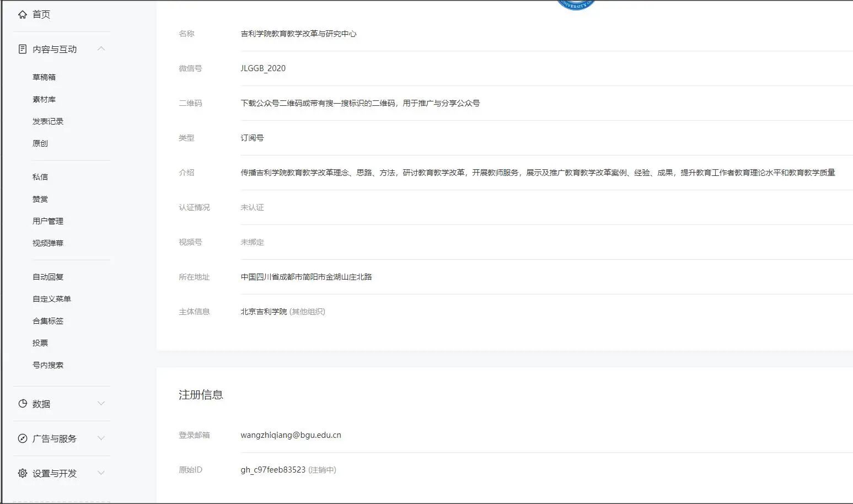Screen dimensions: 853x504
Task: Click the home icon beside 首页
Action: 23,14
